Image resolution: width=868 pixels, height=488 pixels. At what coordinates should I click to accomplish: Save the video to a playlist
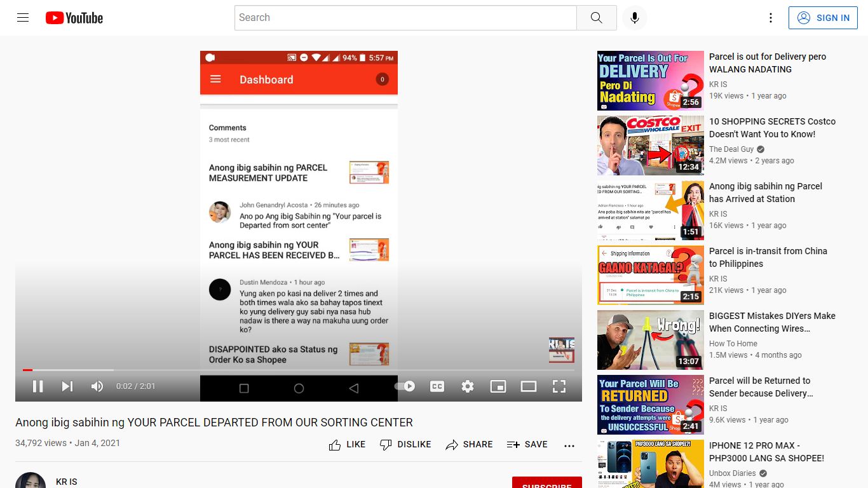(527, 445)
